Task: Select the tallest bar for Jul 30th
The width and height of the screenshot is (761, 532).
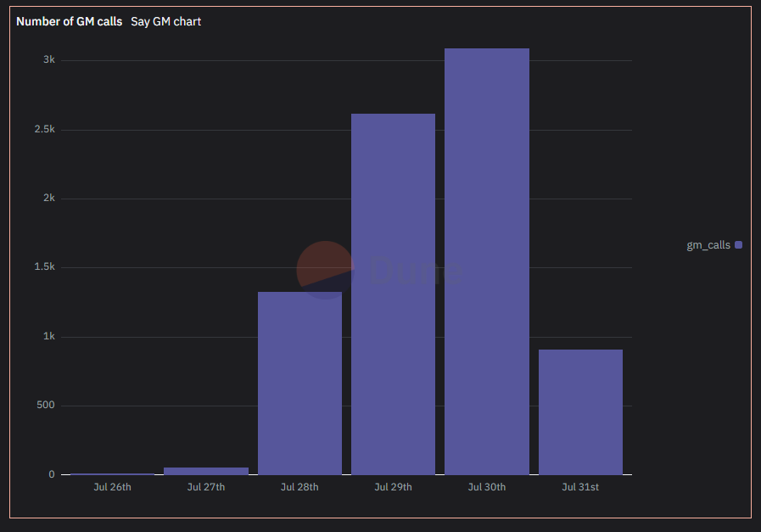Action: click(487, 261)
